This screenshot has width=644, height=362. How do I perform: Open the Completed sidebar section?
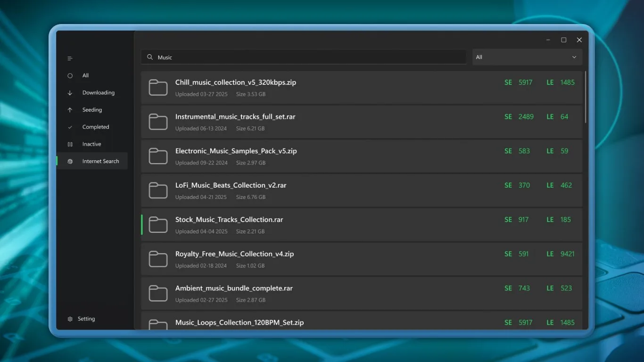[92, 127]
